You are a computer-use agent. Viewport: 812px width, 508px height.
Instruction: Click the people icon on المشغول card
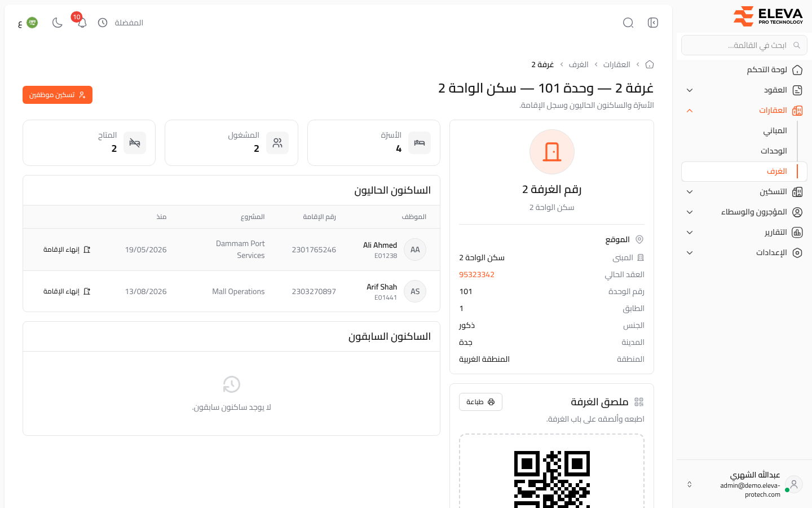pyautogui.click(x=277, y=143)
